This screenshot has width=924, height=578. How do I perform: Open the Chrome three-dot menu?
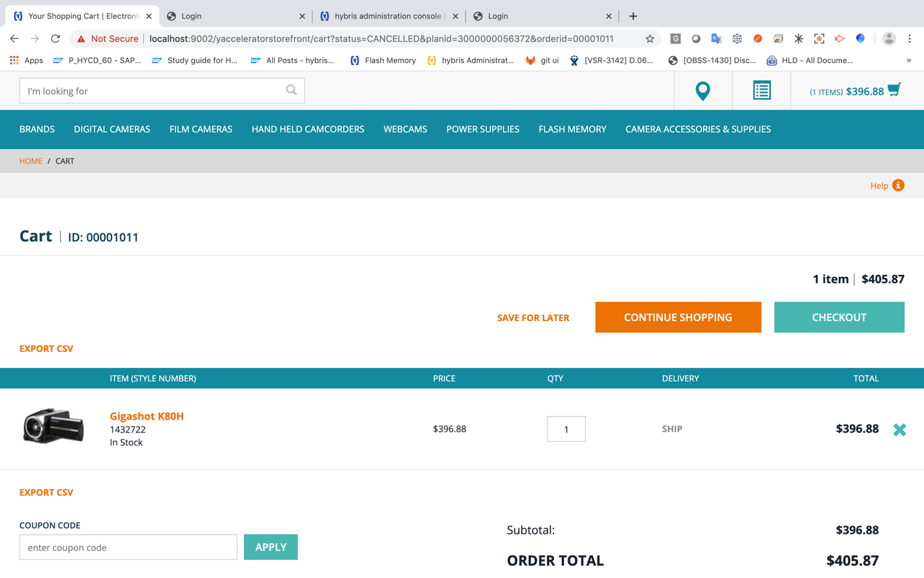click(x=909, y=39)
